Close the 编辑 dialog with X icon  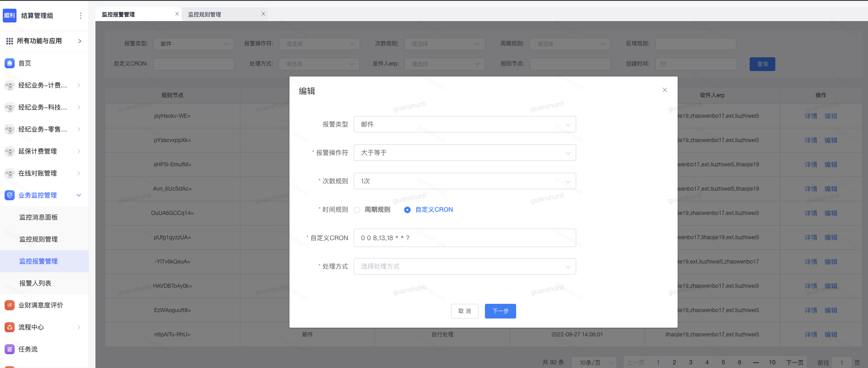pyautogui.click(x=664, y=90)
